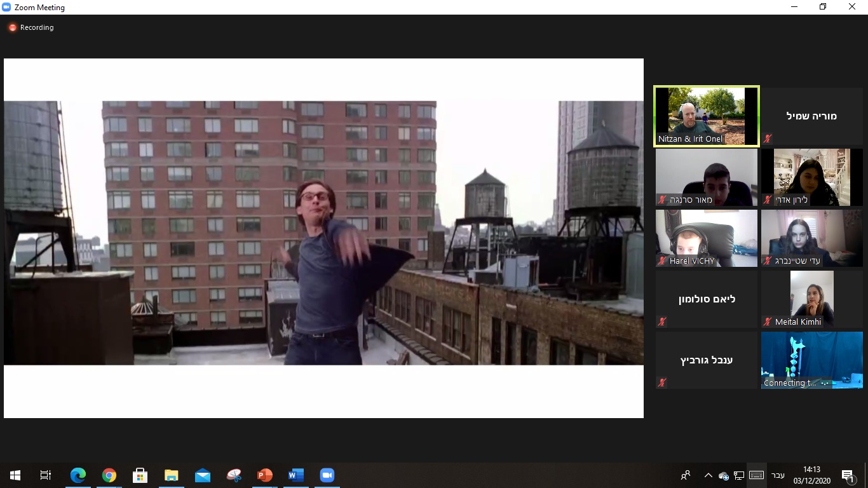Open the notification center with one notification
Viewport: 868px width, 488px height.
848,475
